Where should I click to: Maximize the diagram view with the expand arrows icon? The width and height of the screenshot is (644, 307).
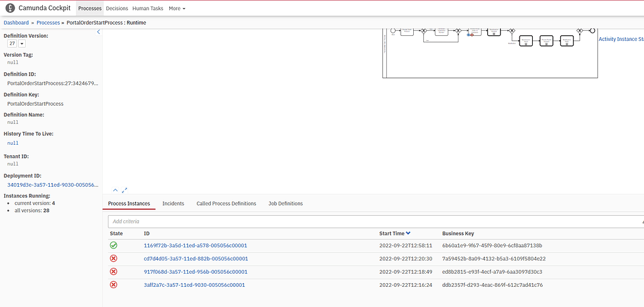coord(125,190)
